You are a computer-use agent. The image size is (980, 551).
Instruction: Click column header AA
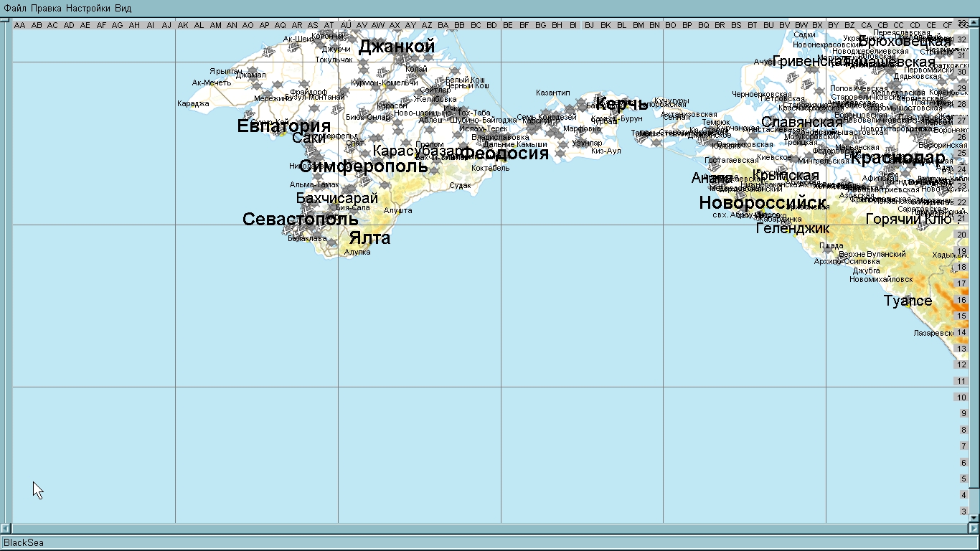coord(20,25)
